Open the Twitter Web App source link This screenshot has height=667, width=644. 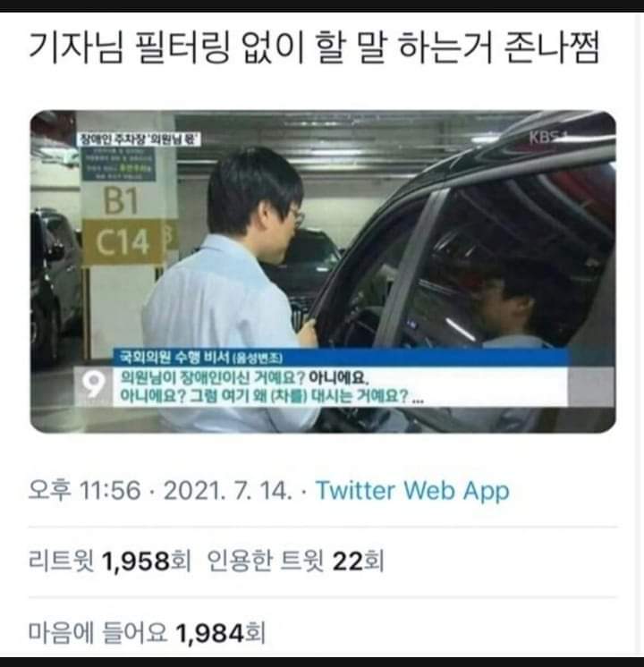click(x=412, y=491)
